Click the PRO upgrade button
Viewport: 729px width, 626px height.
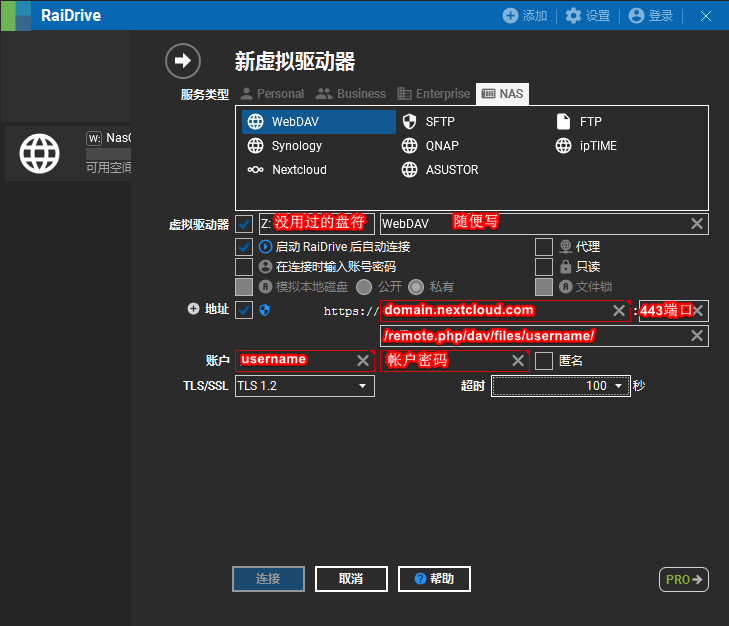pos(684,579)
